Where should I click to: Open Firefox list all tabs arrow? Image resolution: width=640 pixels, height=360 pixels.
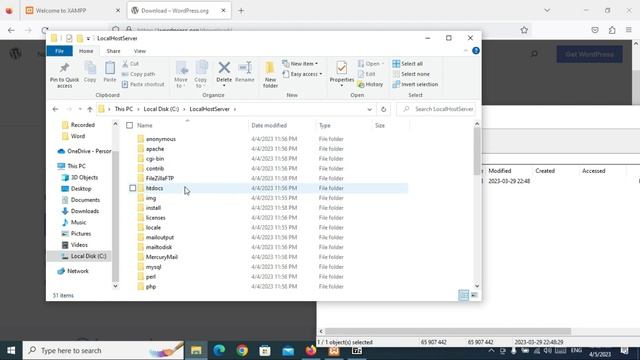click(x=547, y=11)
